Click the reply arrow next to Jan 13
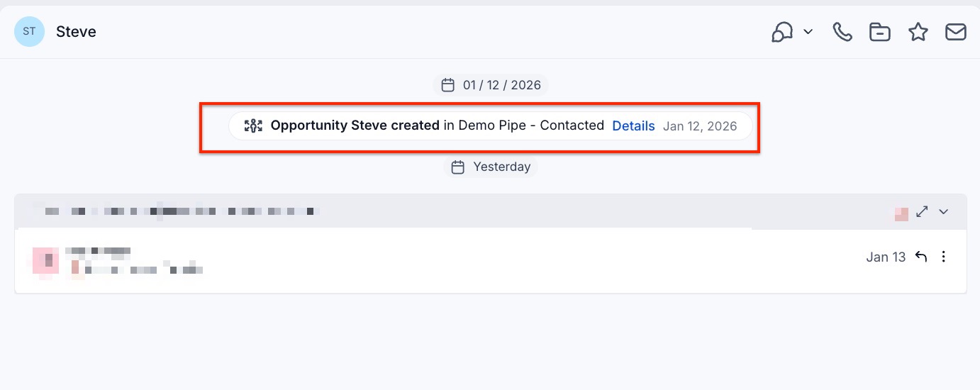980x390 pixels. [x=921, y=257]
